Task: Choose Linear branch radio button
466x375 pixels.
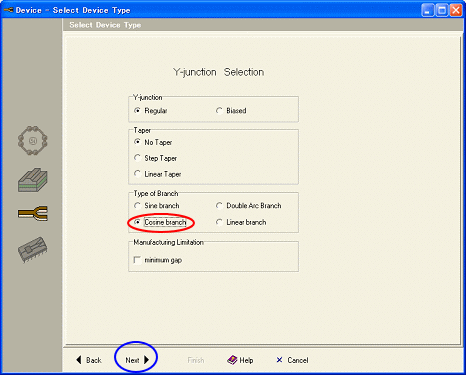Action: 219,222
